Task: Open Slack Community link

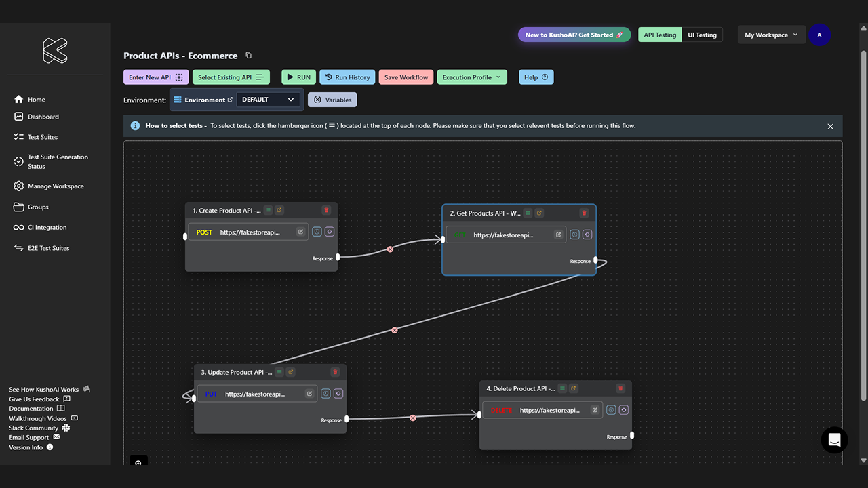Action: 39,428
